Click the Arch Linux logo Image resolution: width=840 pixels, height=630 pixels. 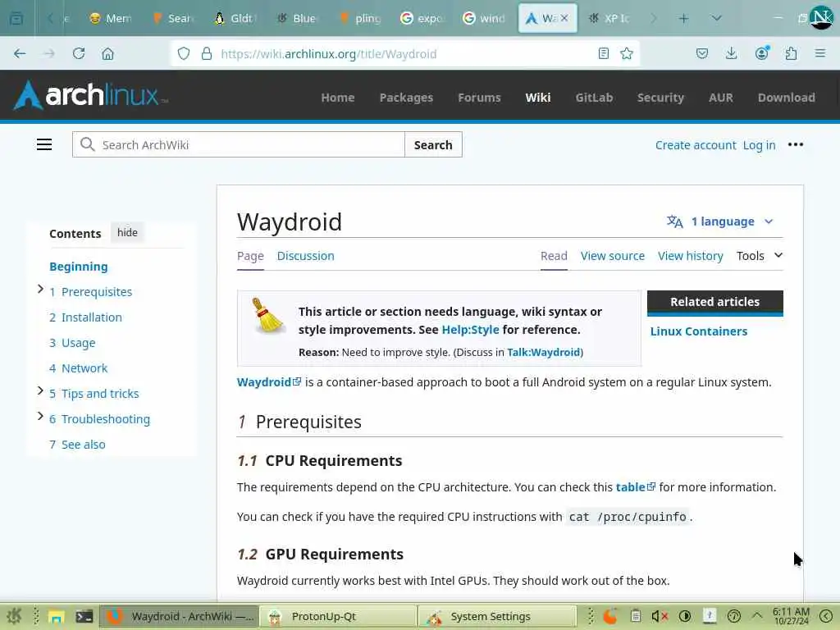click(90, 95)
